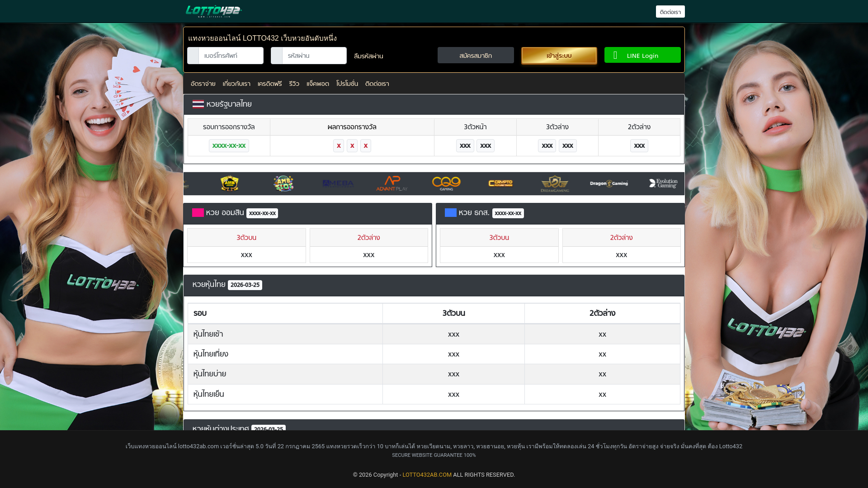Screen dimensions: 868x488
Task: Open the Evolution Gaming provider logo
Action: (x=663, y=183)
